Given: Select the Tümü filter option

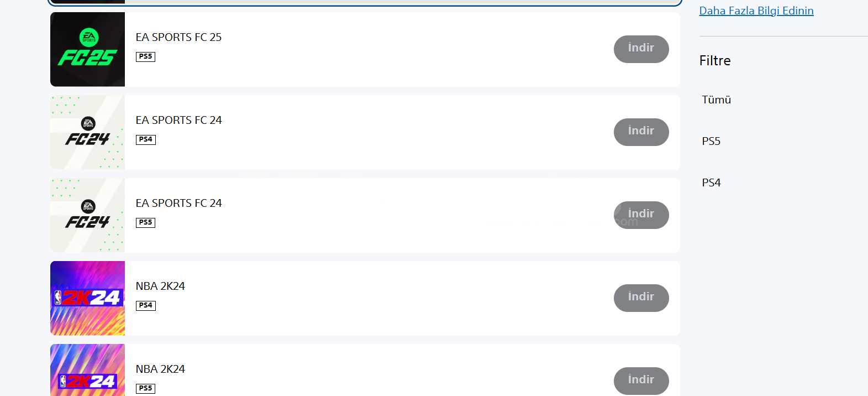Looking at the screenshot, I should point(717,100).
